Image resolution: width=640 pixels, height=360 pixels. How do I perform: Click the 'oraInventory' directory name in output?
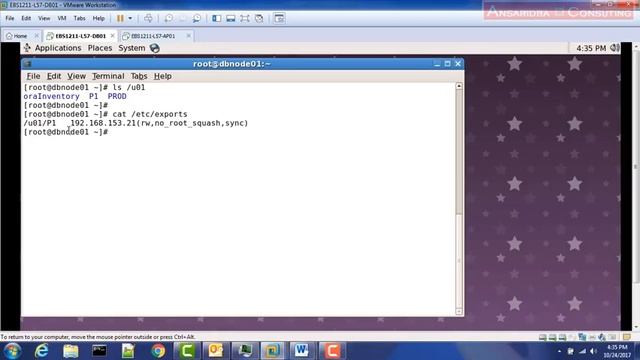click(x=51, y=96)
